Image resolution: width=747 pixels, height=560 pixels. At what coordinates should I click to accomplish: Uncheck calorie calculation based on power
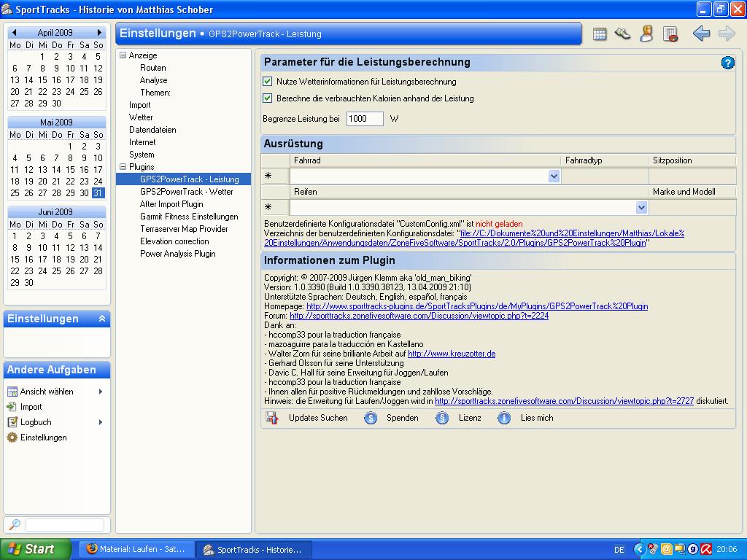tap(268, 98)
